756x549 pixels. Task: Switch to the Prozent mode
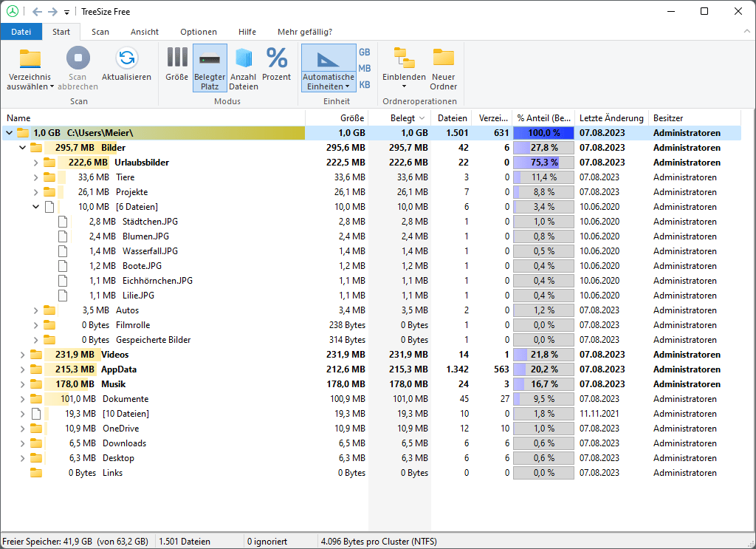(x=277, y=64)
